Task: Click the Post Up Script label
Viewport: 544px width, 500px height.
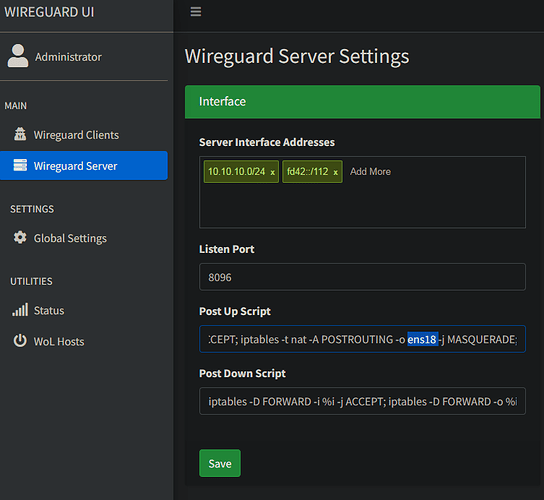Action: pyautogui.click(x=235, y=311)
